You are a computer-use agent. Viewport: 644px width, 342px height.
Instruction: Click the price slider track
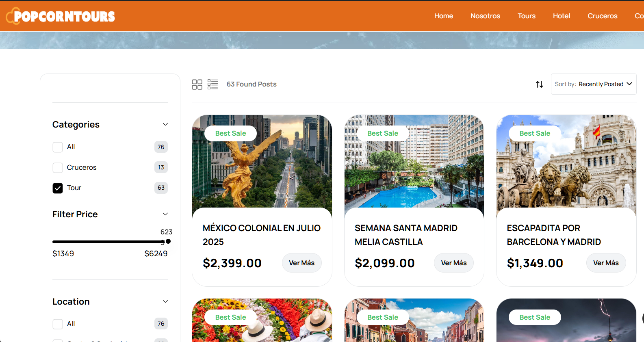click(110, 242)
